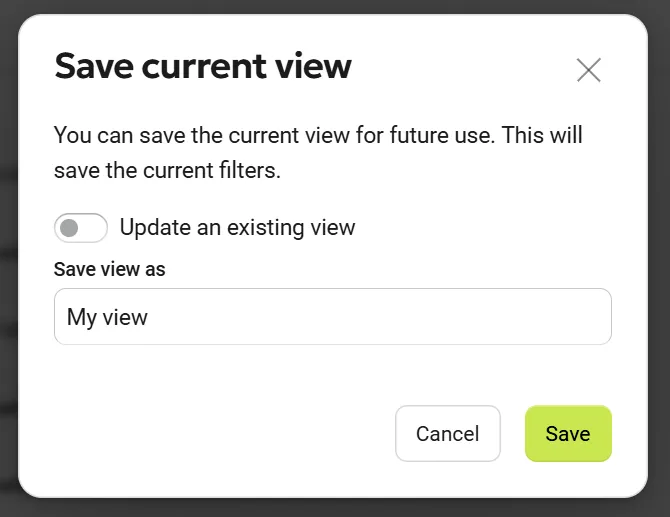Image resolution: width=670 pixels, height=517 pixels.
Task: Place cursor in the view name input
Action: tap(332, 317)
